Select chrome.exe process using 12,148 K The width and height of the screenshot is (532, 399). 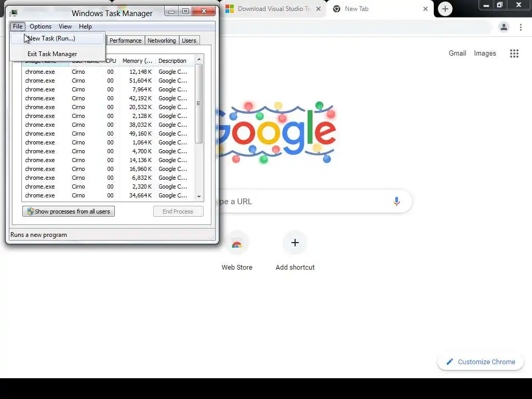(108, 72)
